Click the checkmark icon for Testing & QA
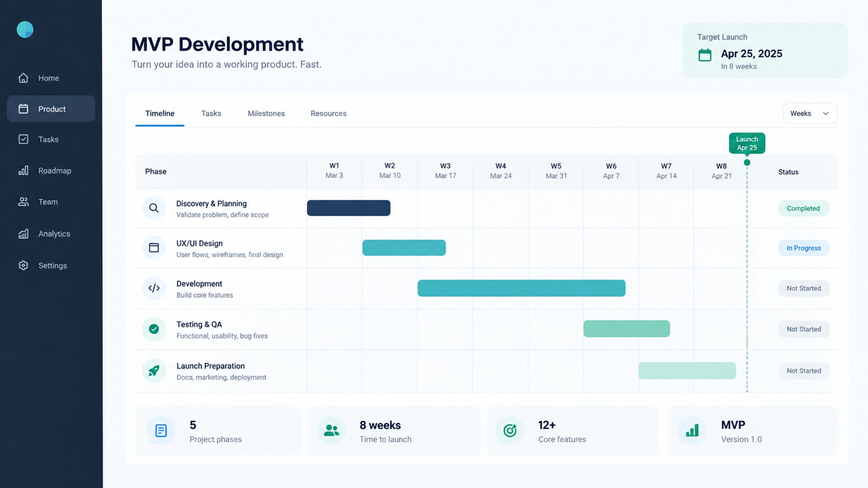 coord(154,329)
